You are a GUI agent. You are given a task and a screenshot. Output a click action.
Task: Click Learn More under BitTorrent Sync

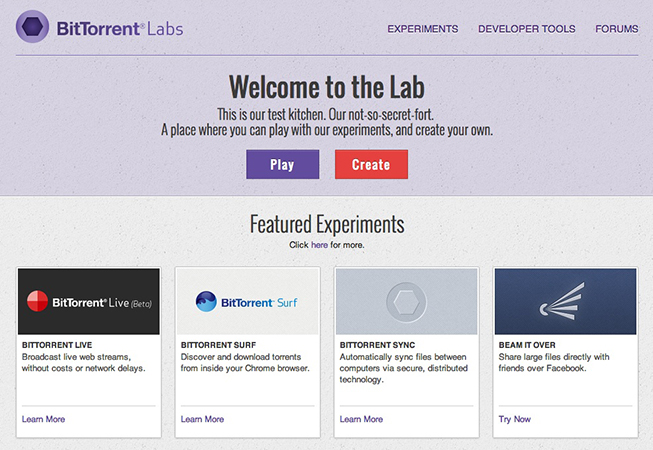point(361,419)
